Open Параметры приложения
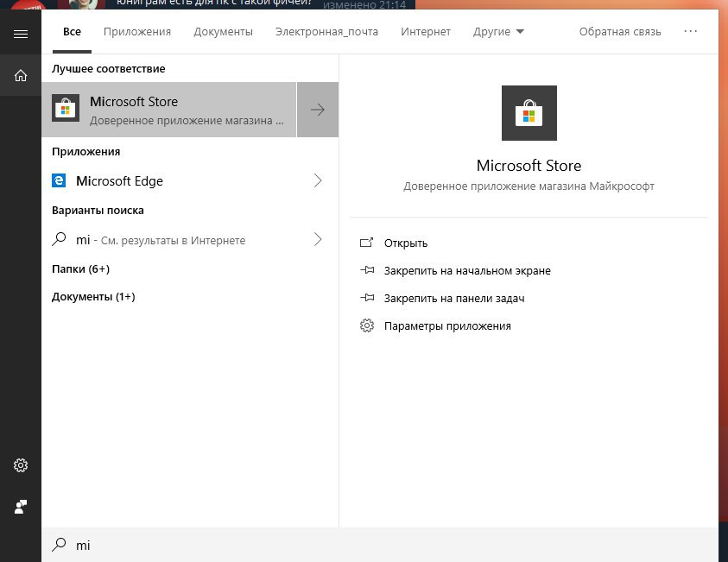This screenshot has width=728, height=562. click(x=447, y=325)
